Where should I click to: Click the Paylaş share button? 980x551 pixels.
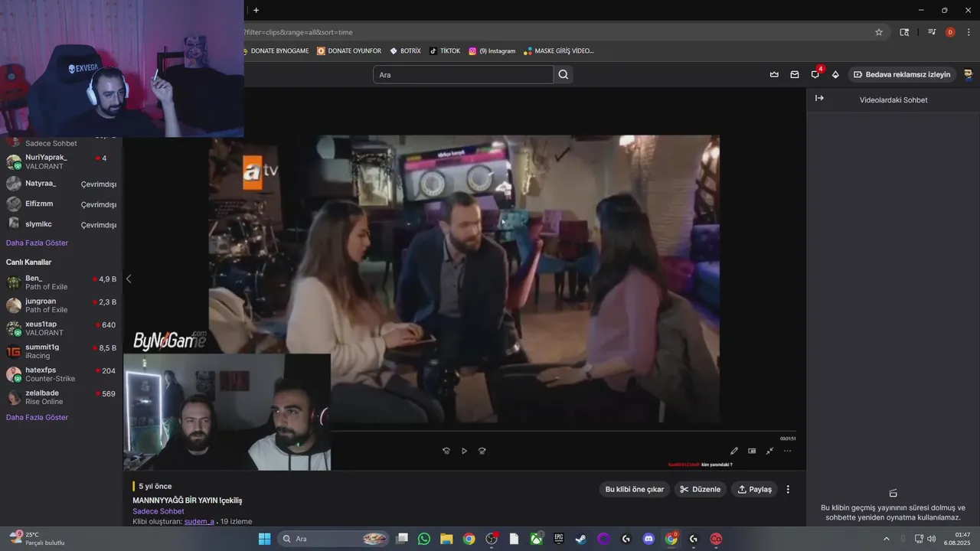coord(754,489)
